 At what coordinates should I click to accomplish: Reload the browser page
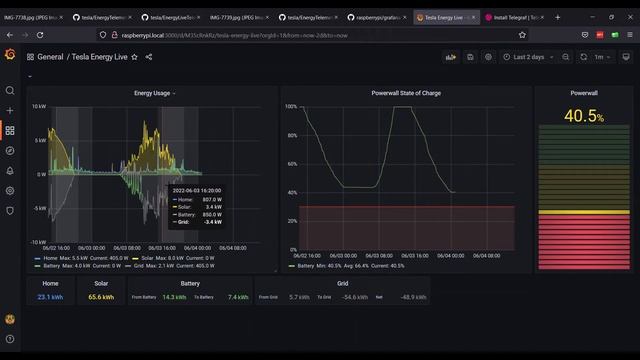coord(40,35)
